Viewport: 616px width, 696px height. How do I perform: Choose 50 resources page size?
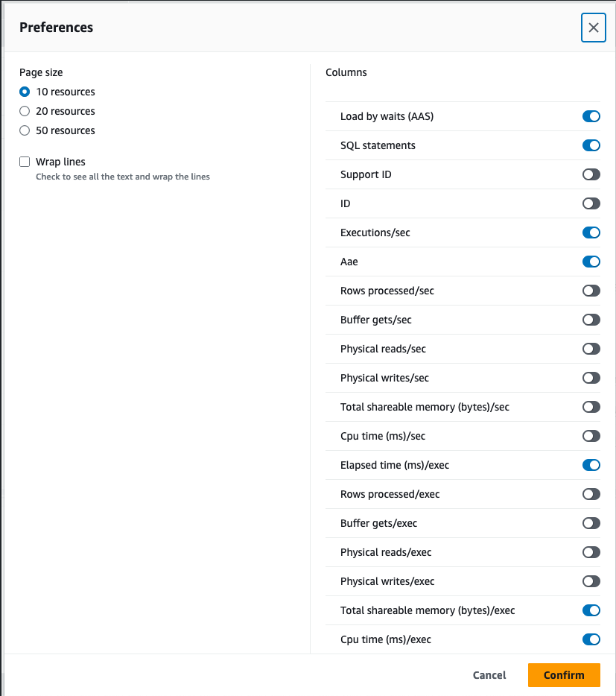(x=25, y=130)
